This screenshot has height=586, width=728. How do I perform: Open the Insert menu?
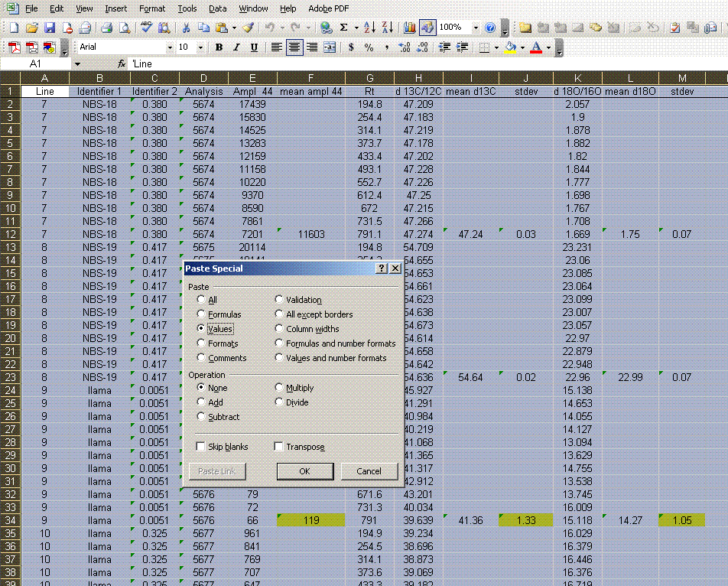(x=115, y=8)
